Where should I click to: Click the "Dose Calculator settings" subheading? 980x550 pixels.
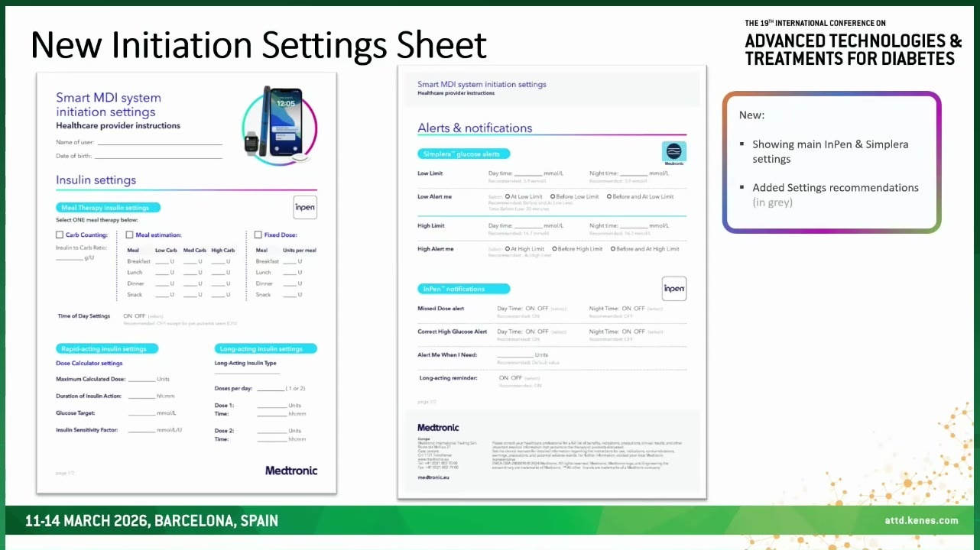(x=89, y=364)
